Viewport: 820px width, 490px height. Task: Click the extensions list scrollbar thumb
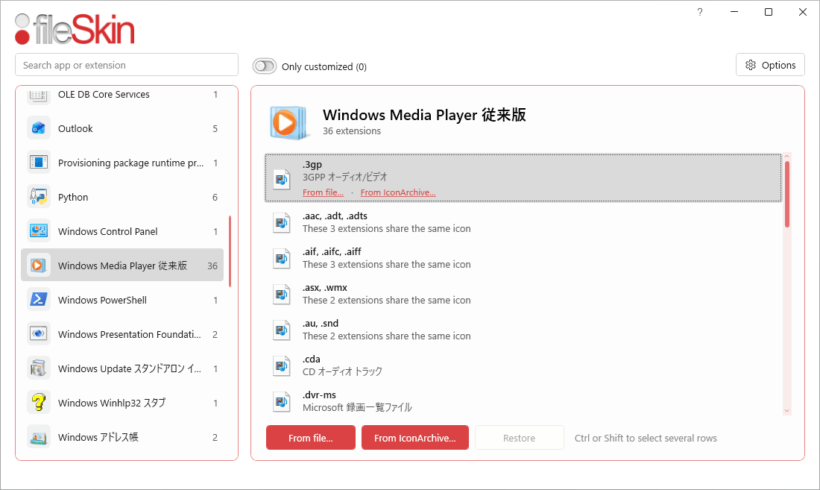point(787,194)
